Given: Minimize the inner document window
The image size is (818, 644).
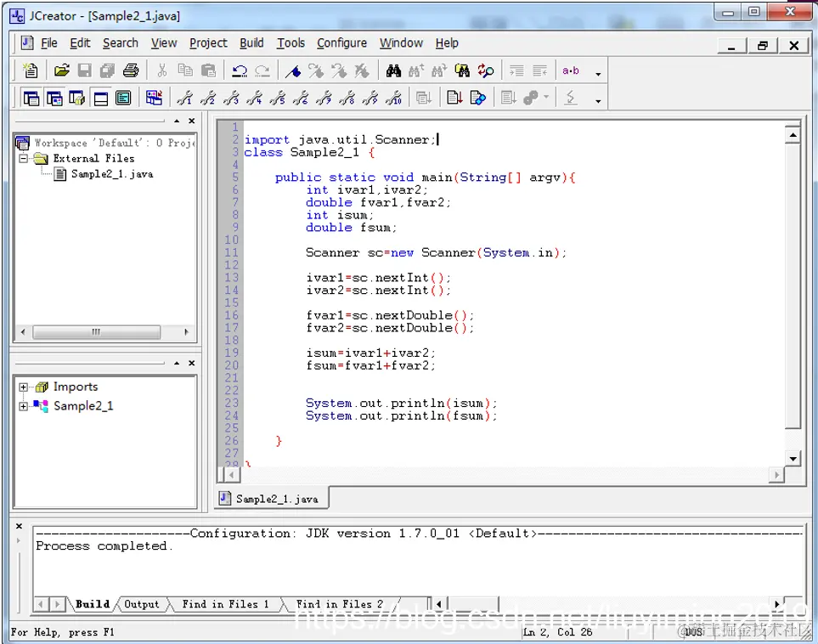Looking at the screenshot, I should tap(732, 46).
